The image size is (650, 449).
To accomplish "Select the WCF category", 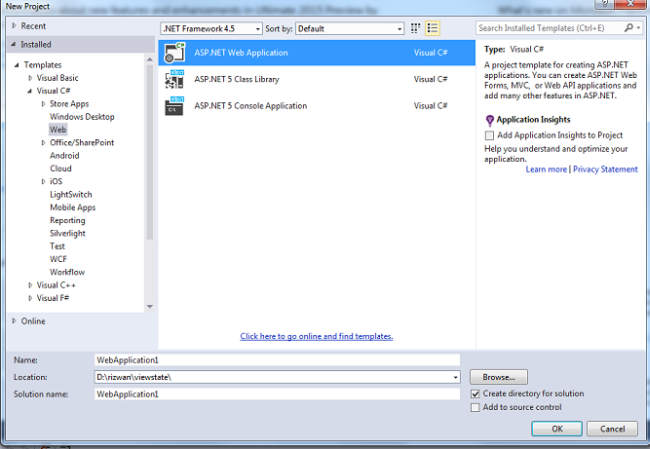I will tap(58, 259).
